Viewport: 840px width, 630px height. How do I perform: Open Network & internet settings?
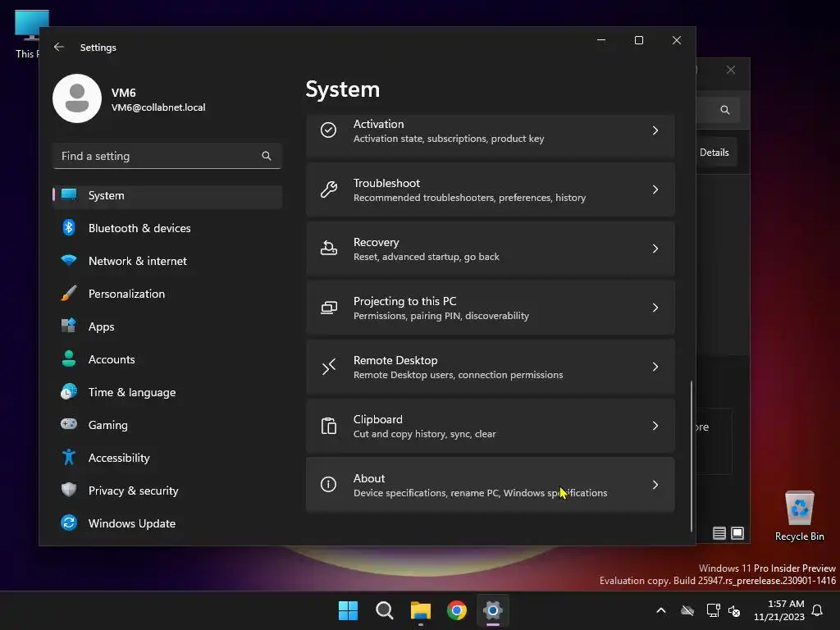tap(167, 261)
